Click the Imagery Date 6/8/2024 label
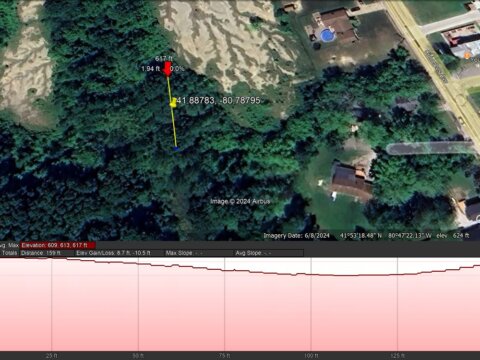 pos(296,236)
